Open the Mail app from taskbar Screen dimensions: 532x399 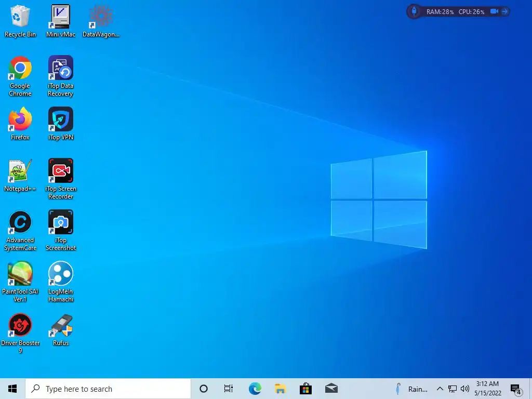331,389
